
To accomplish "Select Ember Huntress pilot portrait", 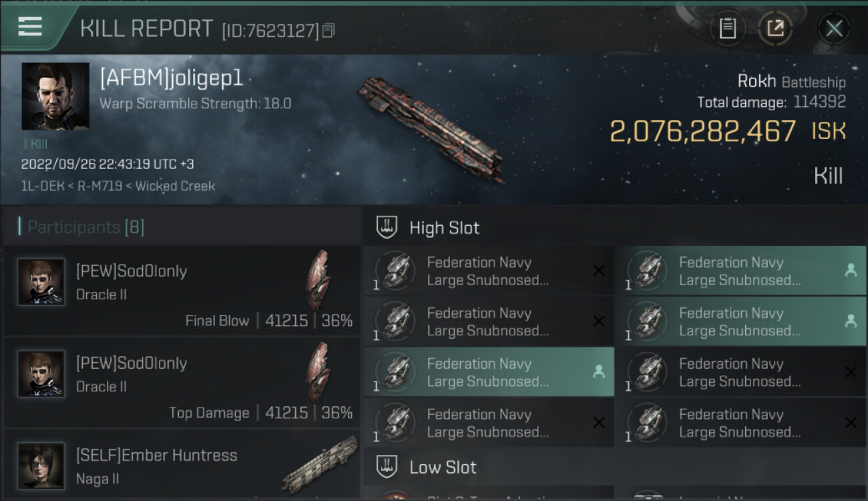I will (x=41, y=466).
